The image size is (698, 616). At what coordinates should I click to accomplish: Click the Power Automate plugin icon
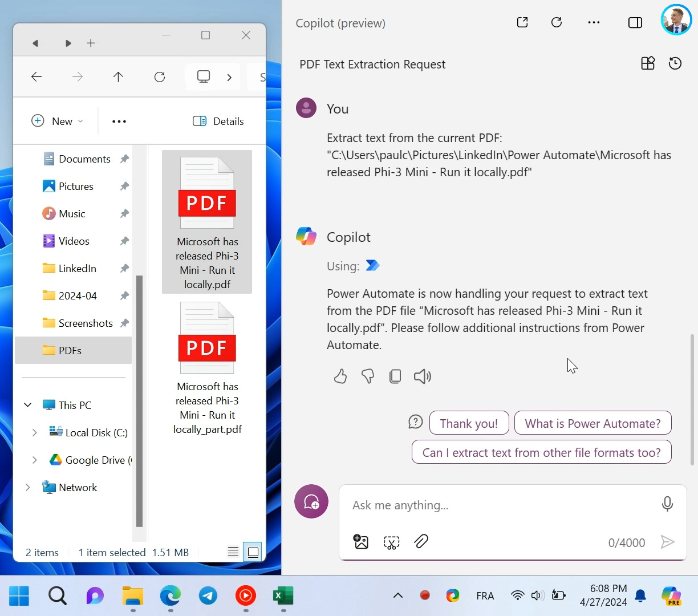372,266
